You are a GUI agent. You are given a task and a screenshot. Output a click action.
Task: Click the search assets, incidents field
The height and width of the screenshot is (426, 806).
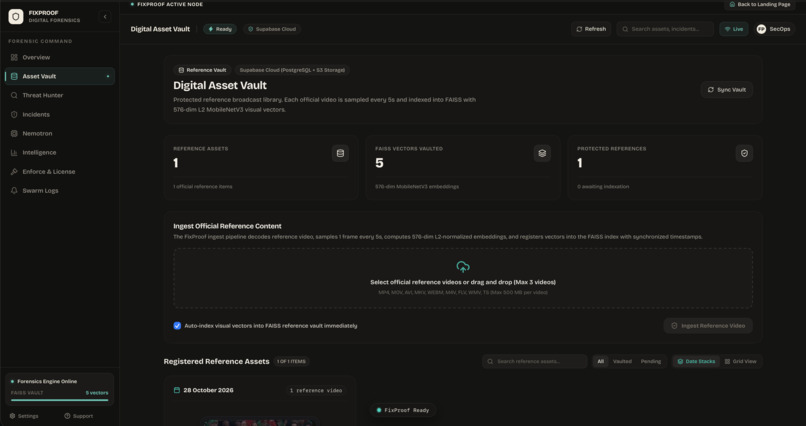pyautogui.click(x=666, y=29)
